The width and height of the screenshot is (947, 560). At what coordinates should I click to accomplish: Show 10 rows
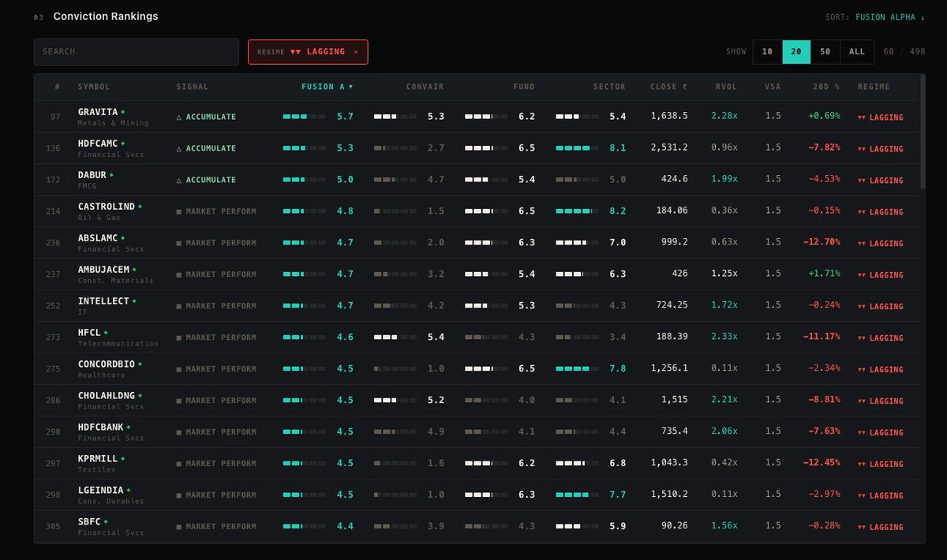[767, 52]
